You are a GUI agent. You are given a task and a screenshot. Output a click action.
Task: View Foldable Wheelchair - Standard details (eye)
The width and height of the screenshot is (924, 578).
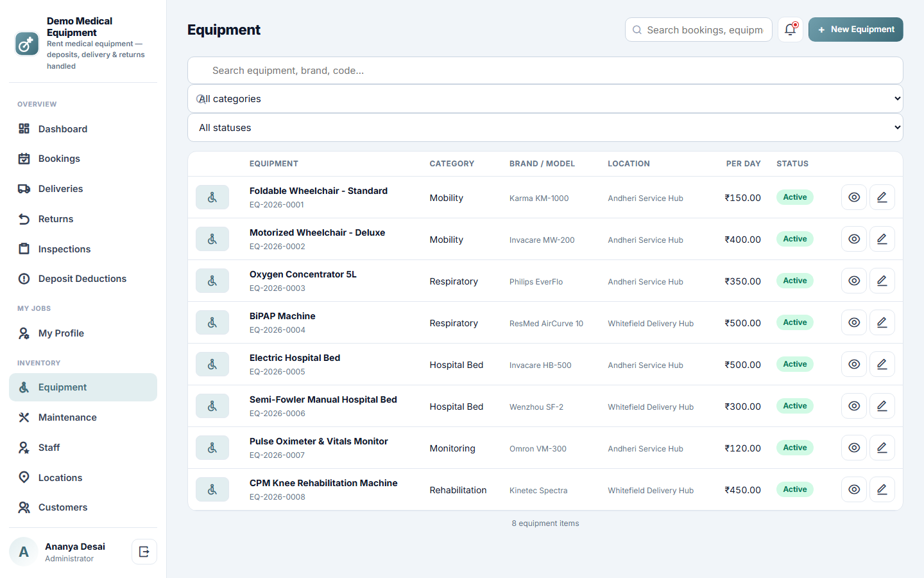click(x=854, y=197)
